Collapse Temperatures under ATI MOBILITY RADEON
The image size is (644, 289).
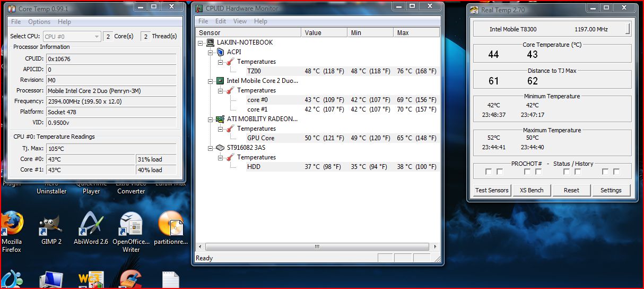coord(221,129)
